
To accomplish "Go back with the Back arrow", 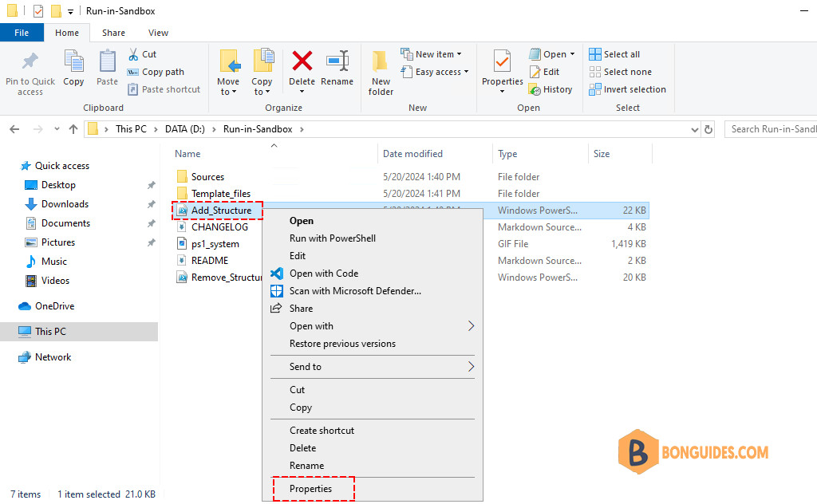I will click(x=14, y=129).
